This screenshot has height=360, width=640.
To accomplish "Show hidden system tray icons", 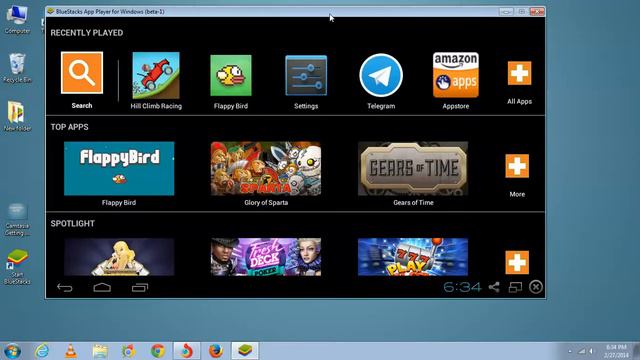I will 570,351.
